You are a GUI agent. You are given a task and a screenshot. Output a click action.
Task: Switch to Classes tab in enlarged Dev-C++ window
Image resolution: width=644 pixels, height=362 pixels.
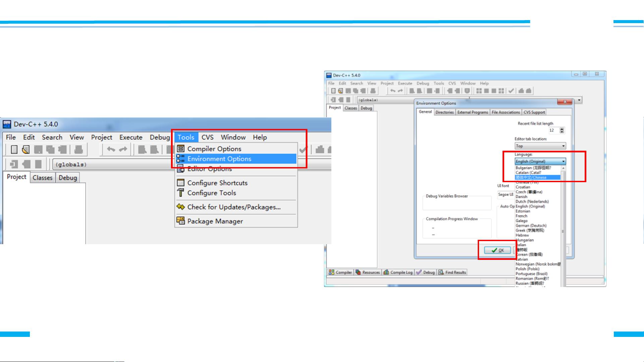[43, 178]
